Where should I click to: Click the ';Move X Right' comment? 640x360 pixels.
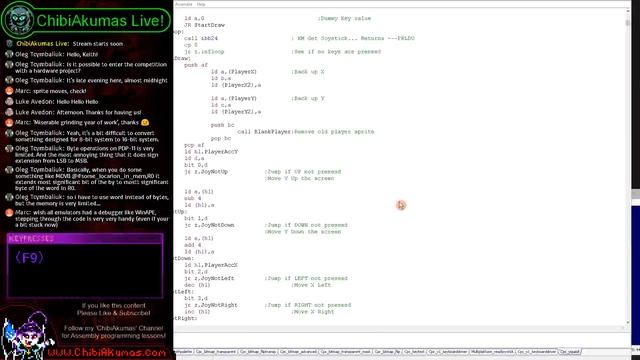coord(313,311)
